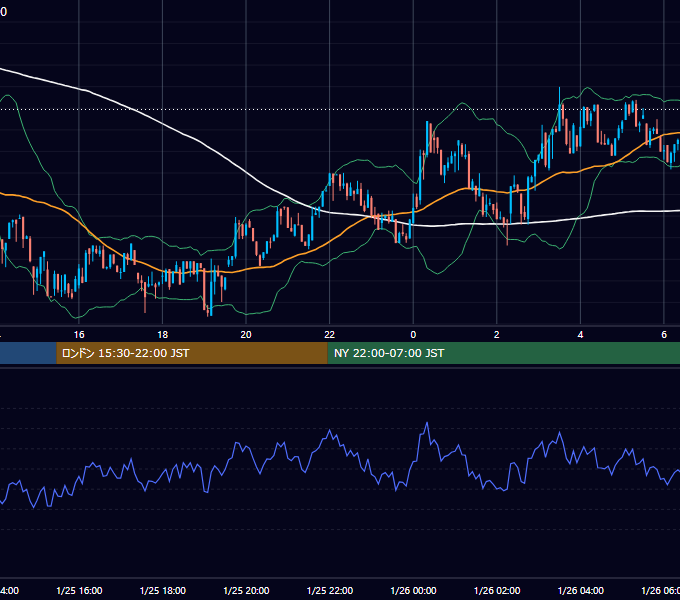This screenshot has width=680, height=600.
Task: Select the 2 hour label on the price chart axis
Action: point(497,335)
